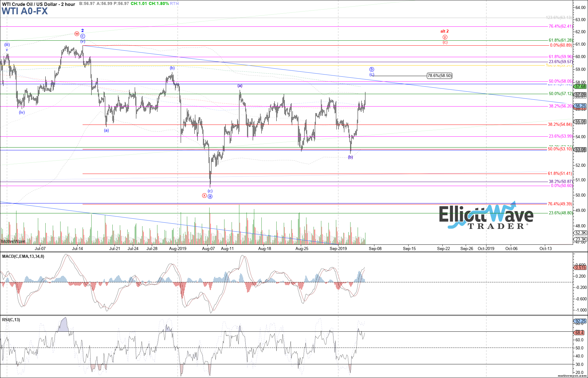Click the 'Aug-07' date on the time axis

[x=208, y=248]
